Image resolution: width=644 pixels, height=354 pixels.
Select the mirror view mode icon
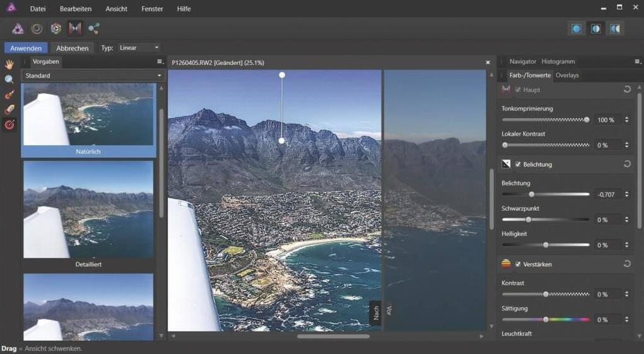coord(615,29)
